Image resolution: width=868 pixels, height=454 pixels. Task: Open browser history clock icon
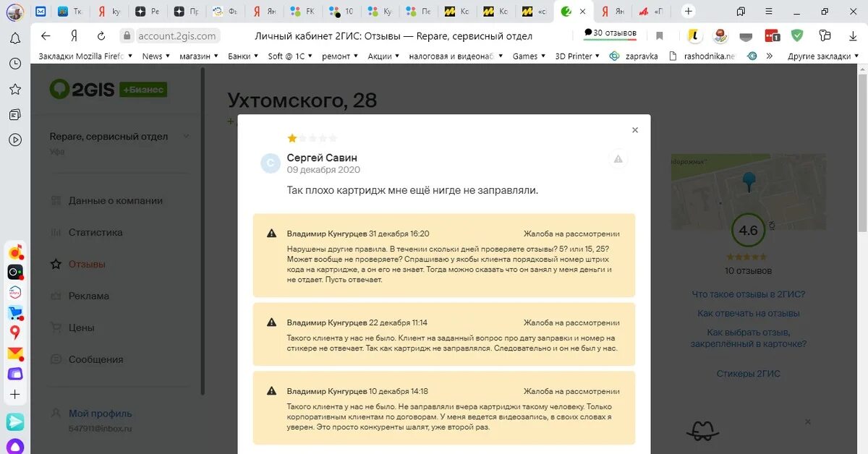pyautogui.click(x=14, y=64)
